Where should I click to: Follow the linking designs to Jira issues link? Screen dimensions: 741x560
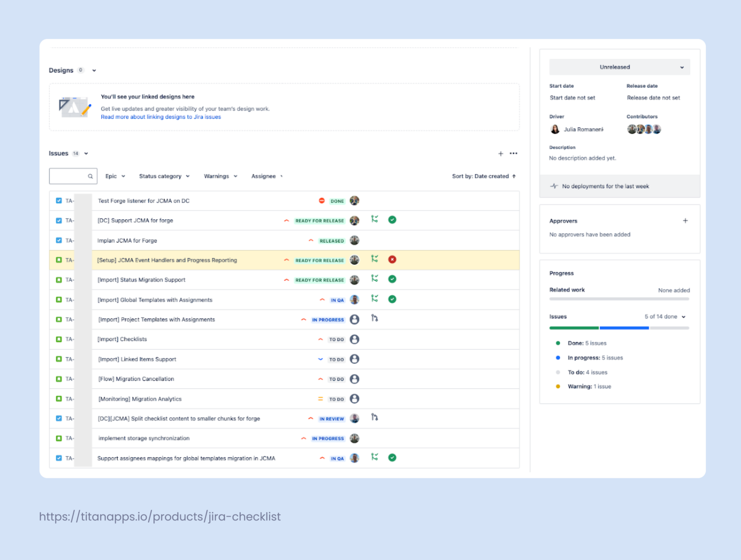(x=160, y=117)
